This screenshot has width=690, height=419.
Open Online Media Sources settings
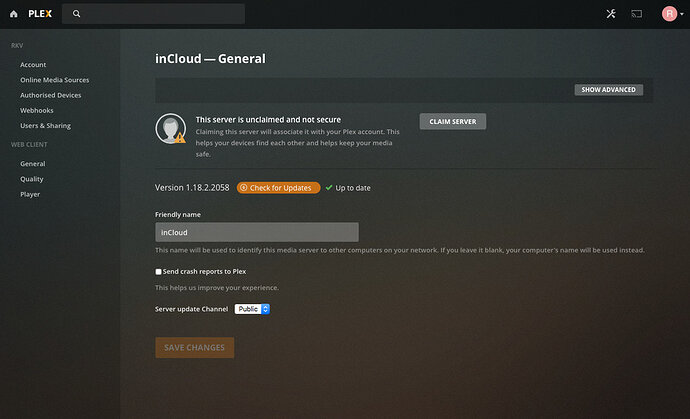pyautogui.click(x=55, y=80)
